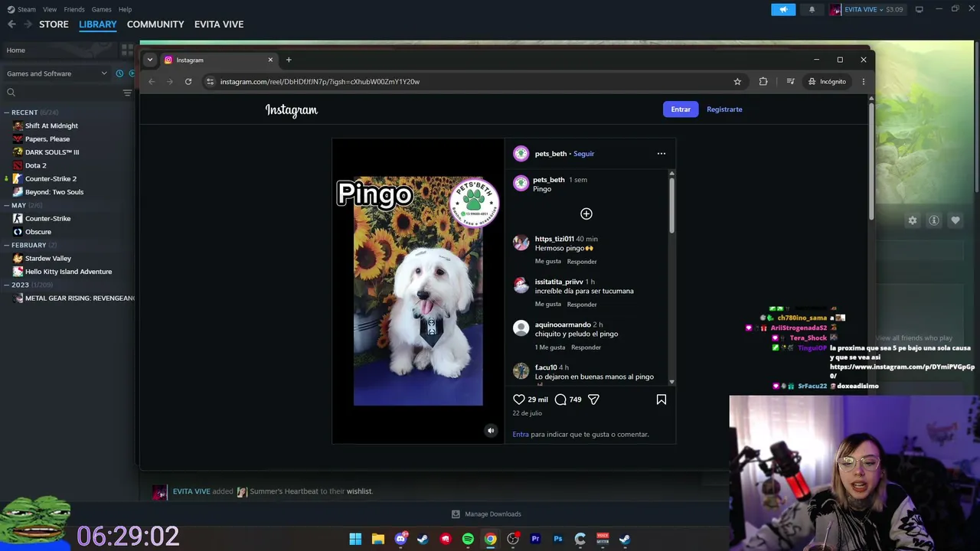Switch to the COMMUNITY tab

(x=155, y=24)
